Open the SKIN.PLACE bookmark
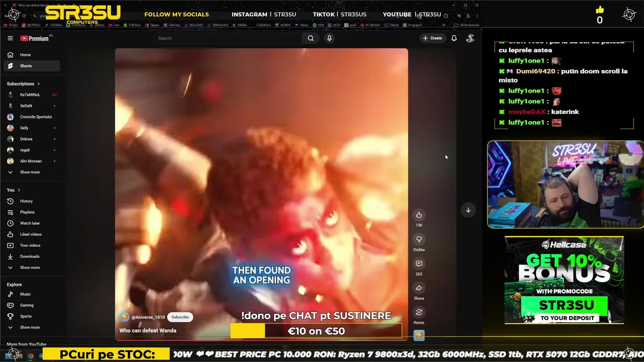Image resolution: width=644 pixels, height=362 pixels. pos(218,25)
